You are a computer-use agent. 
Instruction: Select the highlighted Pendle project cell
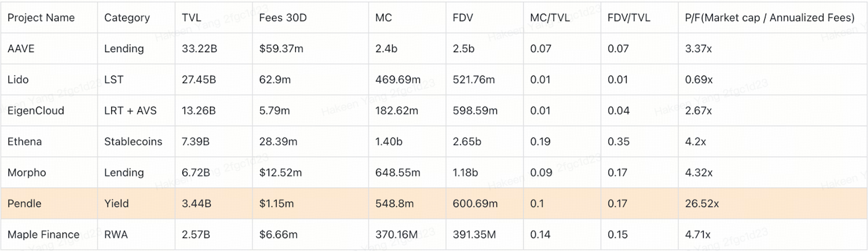(25, 203)
